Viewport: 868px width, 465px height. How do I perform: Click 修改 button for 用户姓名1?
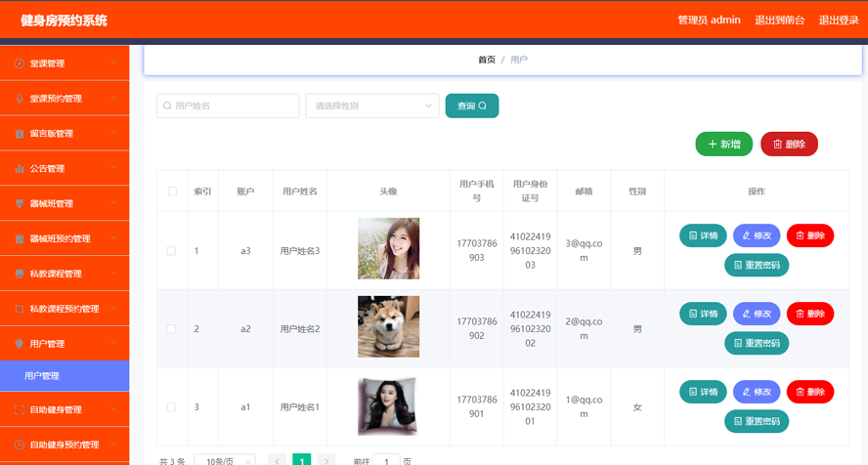click(x=757, y=392)
